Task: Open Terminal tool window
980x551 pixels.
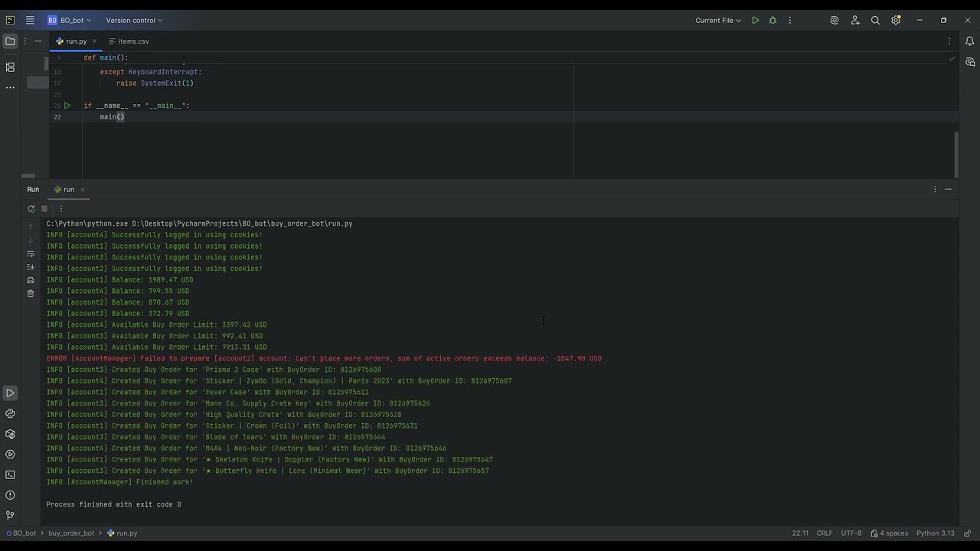Action: [10, 474]
